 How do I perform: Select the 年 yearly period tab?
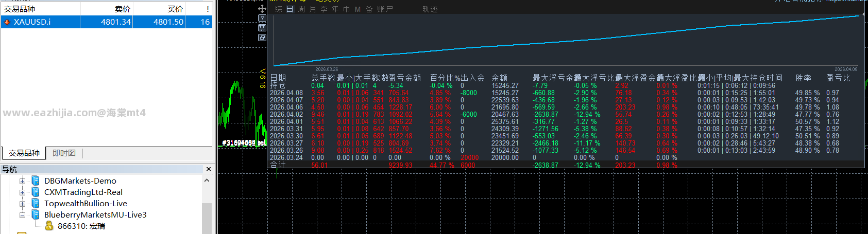point(335,9)
